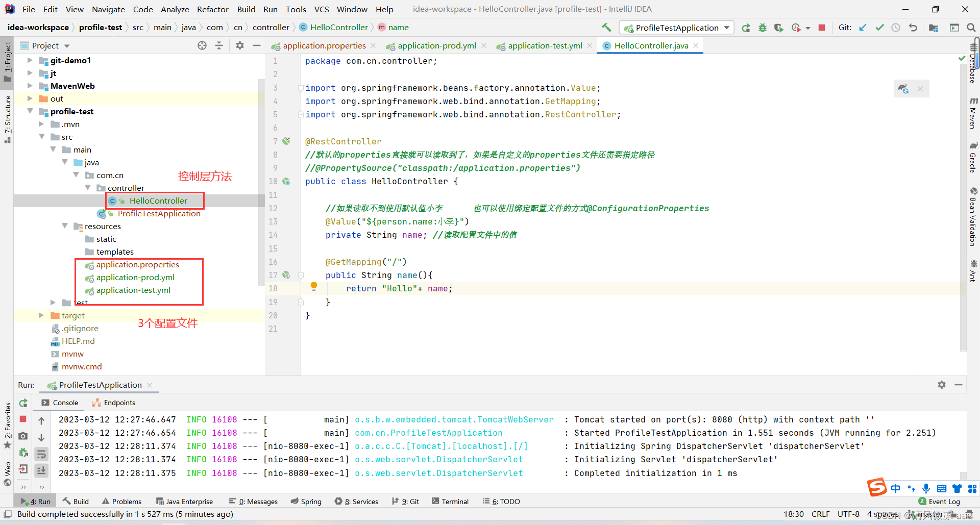Open Bean Validation tool window
Viewport: 980px width, 525px height.
point(973,216)
